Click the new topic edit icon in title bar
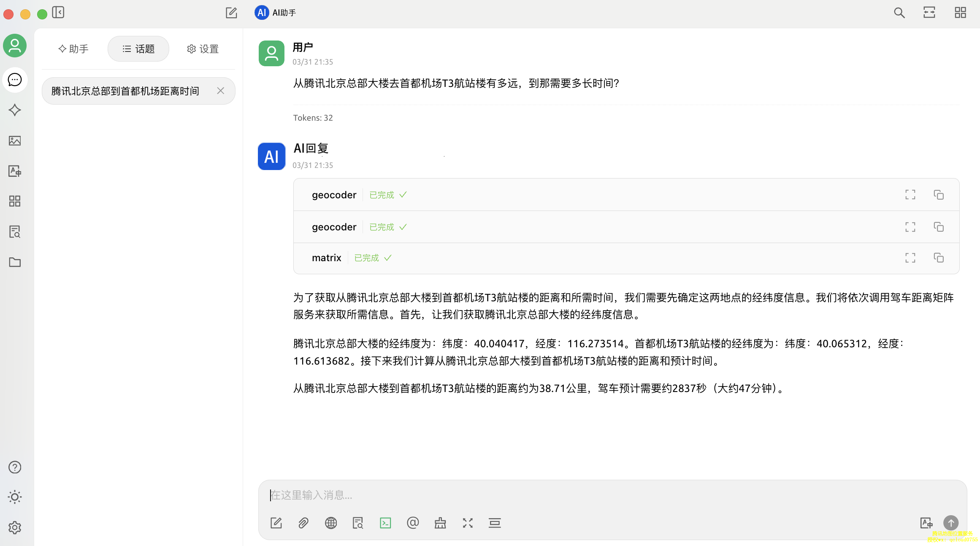The width and height of the screenshot is (980, 546). (231, 13)
